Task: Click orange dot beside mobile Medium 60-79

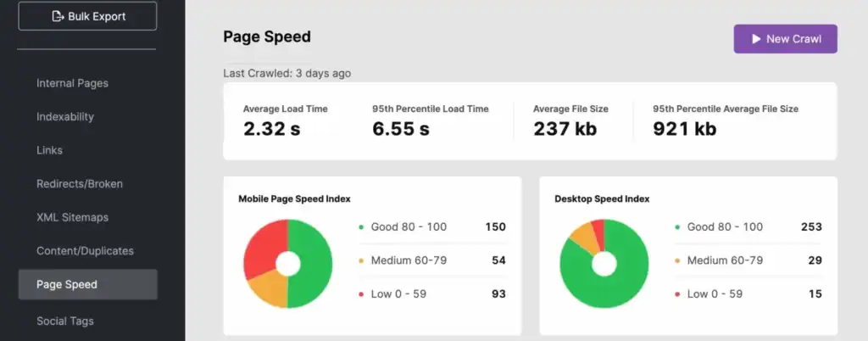Action: [x=361, y=260]
